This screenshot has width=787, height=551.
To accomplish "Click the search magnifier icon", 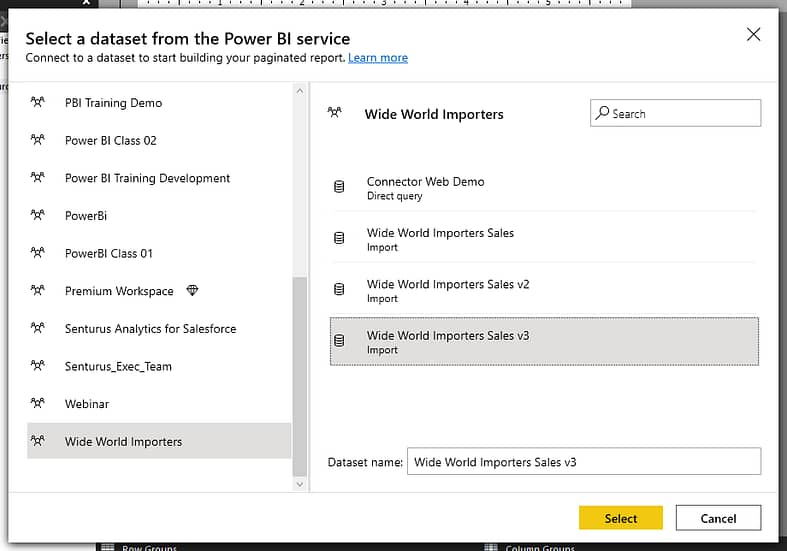I will coord(602,113).
